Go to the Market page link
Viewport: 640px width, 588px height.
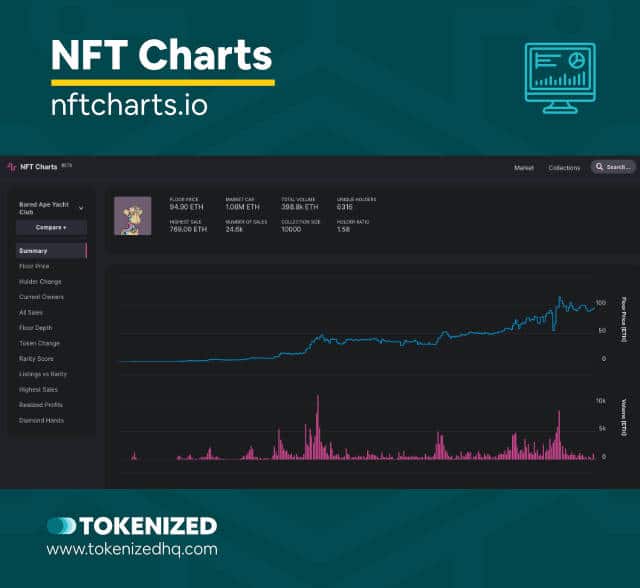(x=524, y=168)
